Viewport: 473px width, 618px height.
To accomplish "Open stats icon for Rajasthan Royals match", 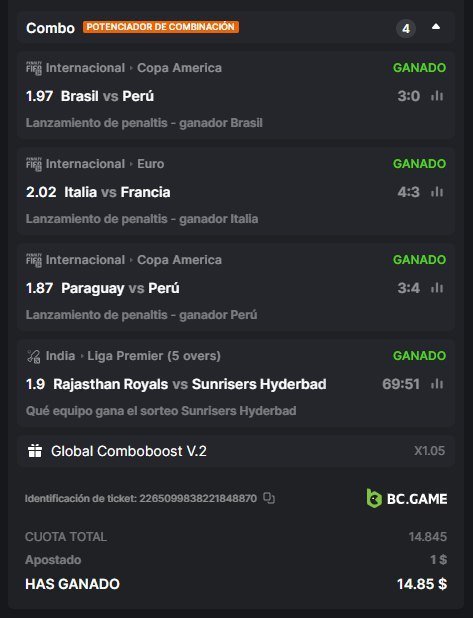I will (437, 384).
